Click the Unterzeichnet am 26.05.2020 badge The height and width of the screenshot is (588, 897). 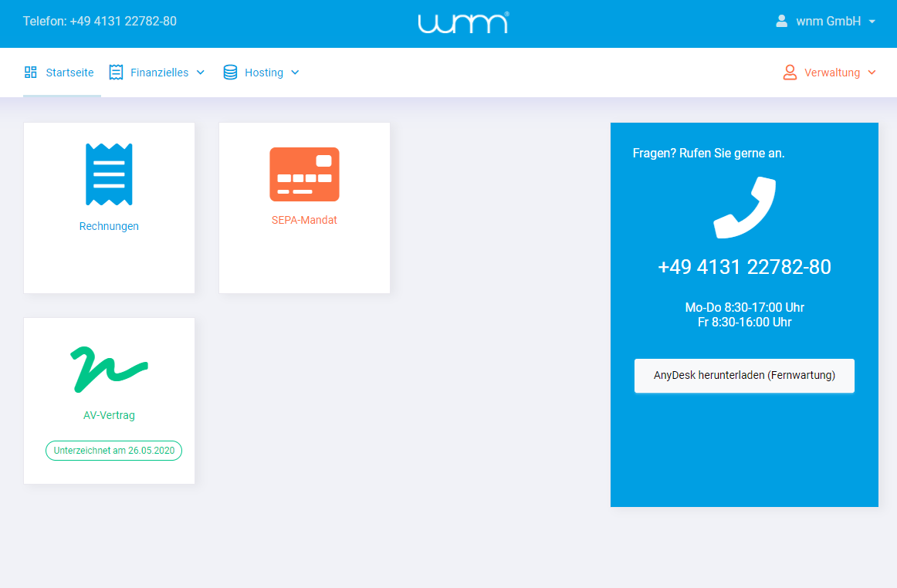113,450
